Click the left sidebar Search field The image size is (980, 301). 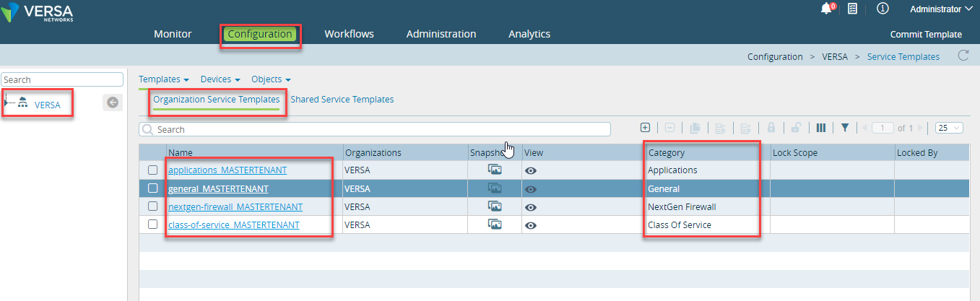62,79
